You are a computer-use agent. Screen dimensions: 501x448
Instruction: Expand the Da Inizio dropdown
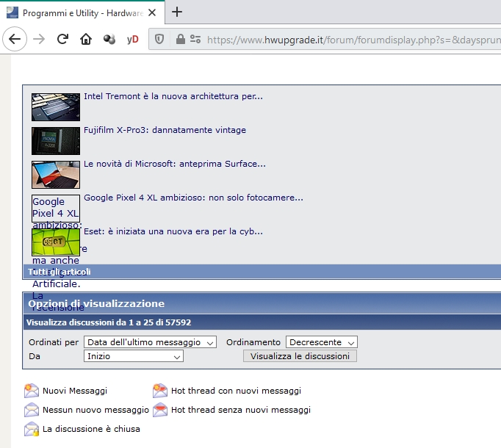coord(133,356)
